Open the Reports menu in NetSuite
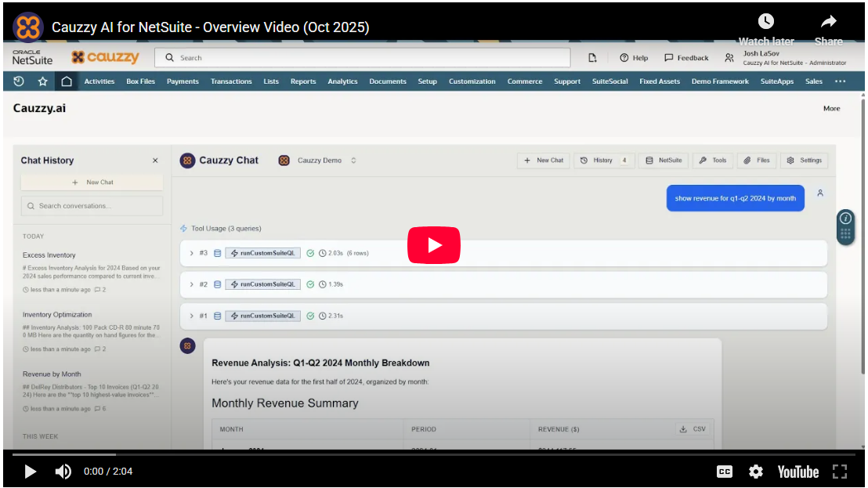The image size is (868, 488). coord(303,81)
